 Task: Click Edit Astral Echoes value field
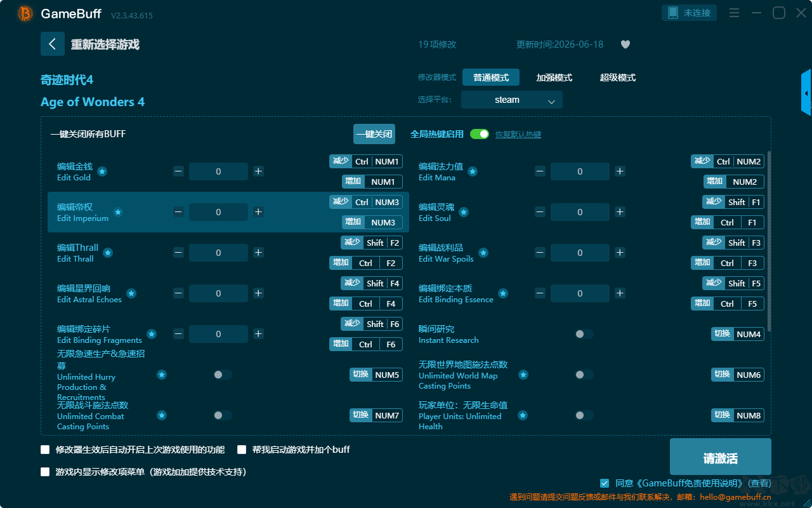click(x=218, y=293)
